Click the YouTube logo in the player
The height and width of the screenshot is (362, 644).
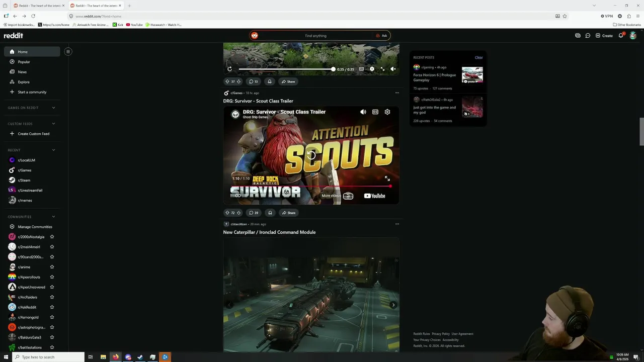(375, 196)
